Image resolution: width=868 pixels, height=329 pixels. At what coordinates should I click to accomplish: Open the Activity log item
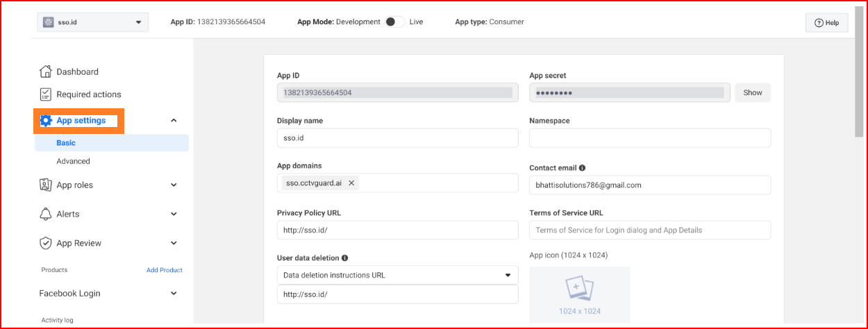[x=57, y=320]
